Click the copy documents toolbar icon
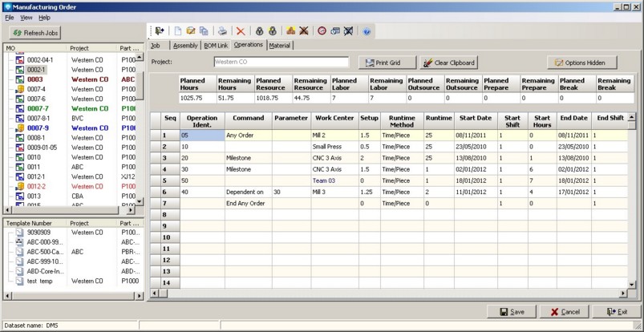Screen dimensions: 644x332 (x=204, y=31)
